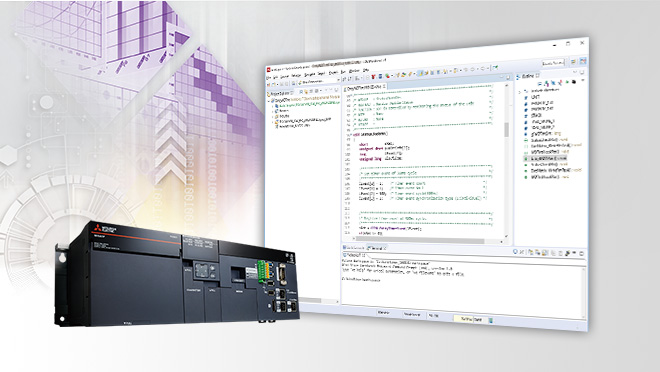
Task: Click the highlighted mark occurrences toolbar icon
Action: coord(420,73)
